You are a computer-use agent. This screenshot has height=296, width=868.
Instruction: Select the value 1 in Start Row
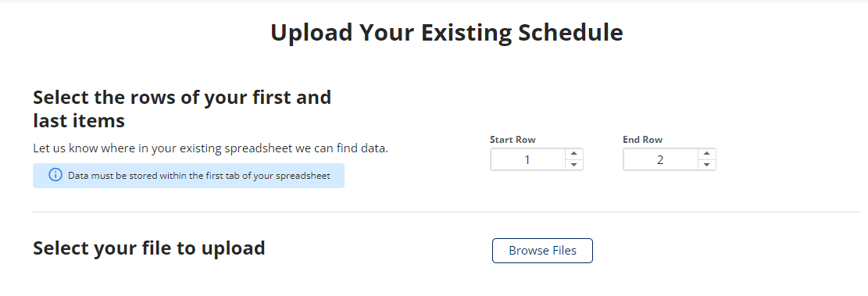click(x=527, y=160)
